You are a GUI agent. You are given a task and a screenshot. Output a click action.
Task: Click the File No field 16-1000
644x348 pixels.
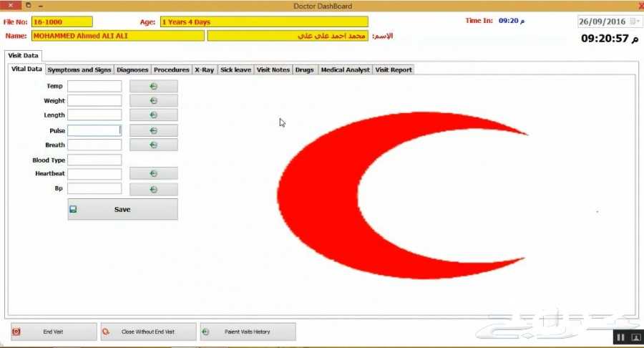[62, 21]
